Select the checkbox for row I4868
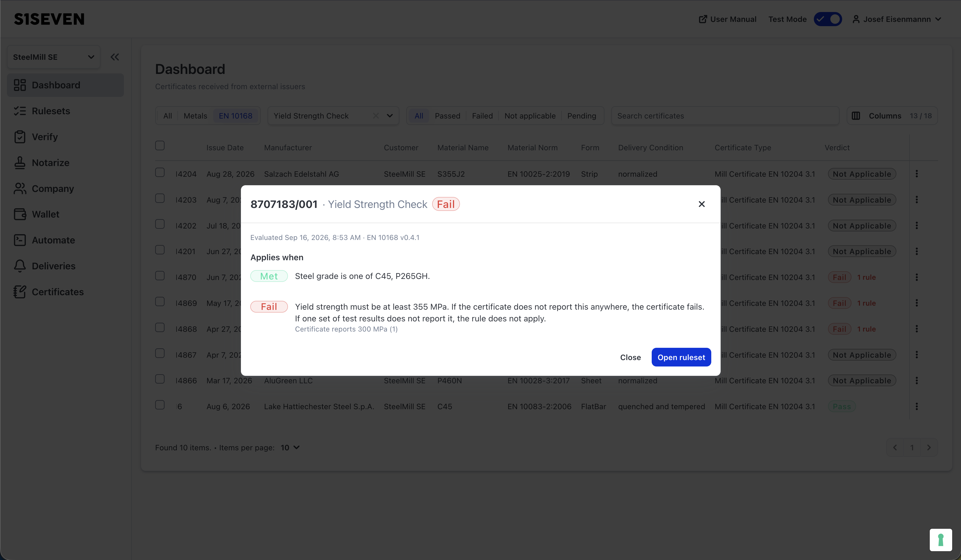961x560 pixels. click(160, 328)
